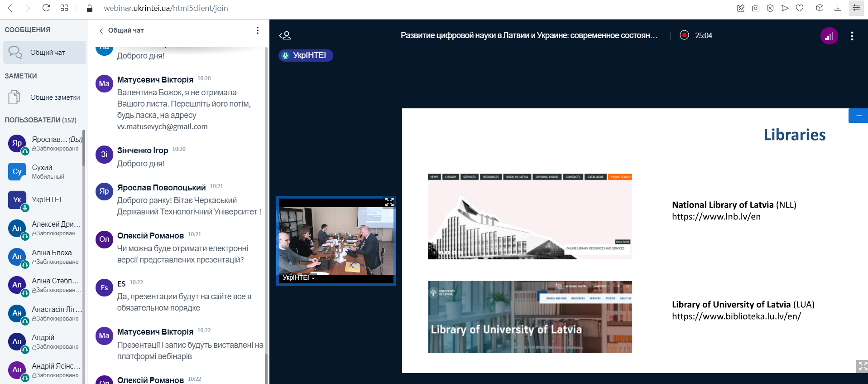The height and width of the screenshot is (384, 868).
Task: Click ES chat avatar
Action: tap(104, 287)
